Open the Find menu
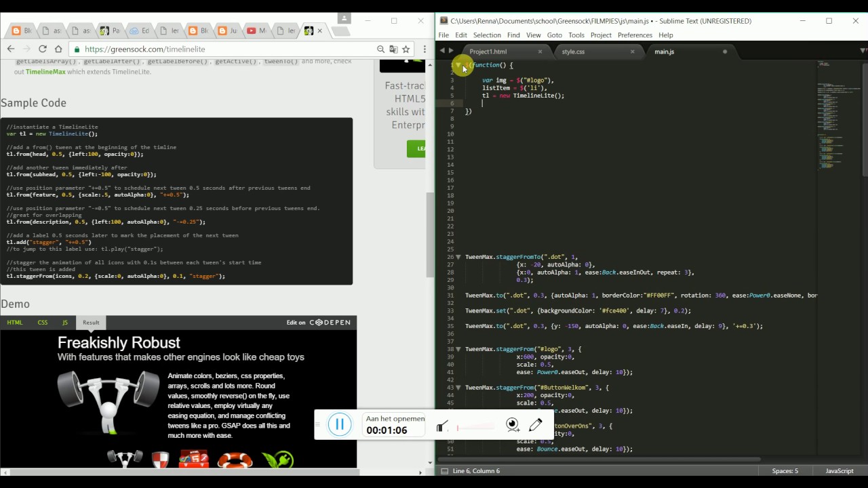 pyautogui.click(x=513, y=35)
